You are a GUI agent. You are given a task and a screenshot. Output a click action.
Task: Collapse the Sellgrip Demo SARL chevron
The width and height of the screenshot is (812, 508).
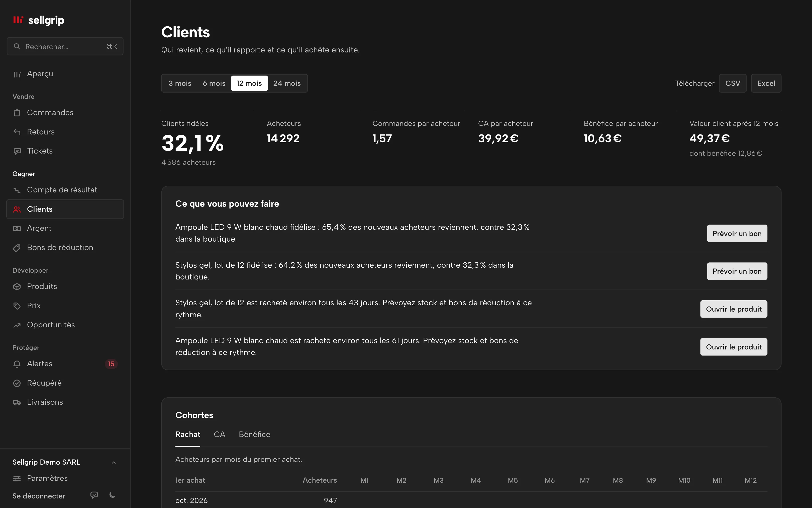pyautogui.click(x=114, y=462)
